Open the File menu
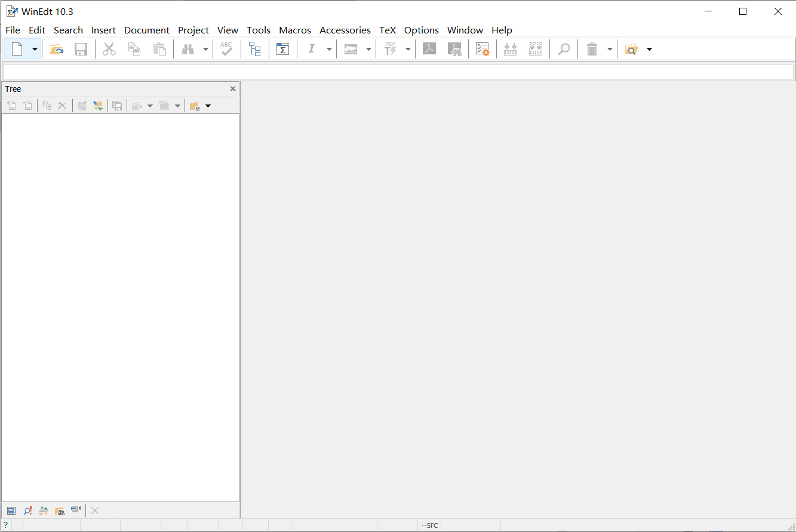Screen dimensions: 796x532 point(13,30)
